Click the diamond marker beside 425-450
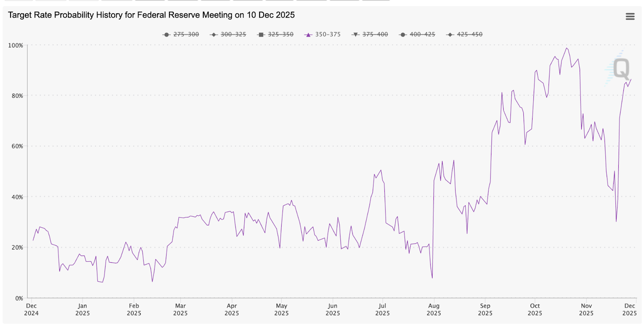 coord(450,35)
